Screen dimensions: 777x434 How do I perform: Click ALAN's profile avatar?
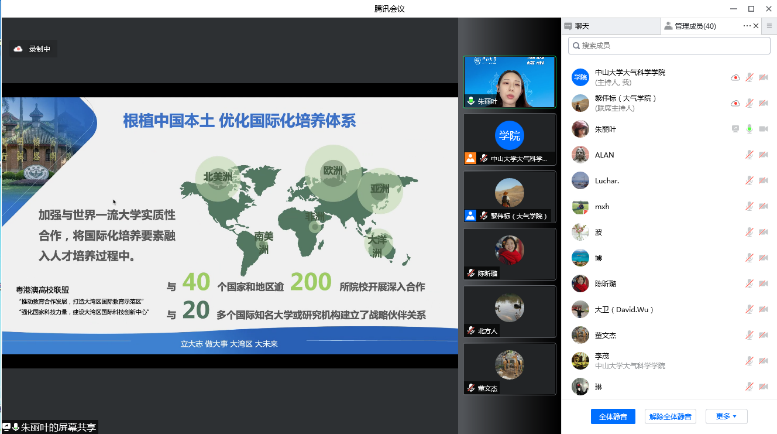(579, 155)
